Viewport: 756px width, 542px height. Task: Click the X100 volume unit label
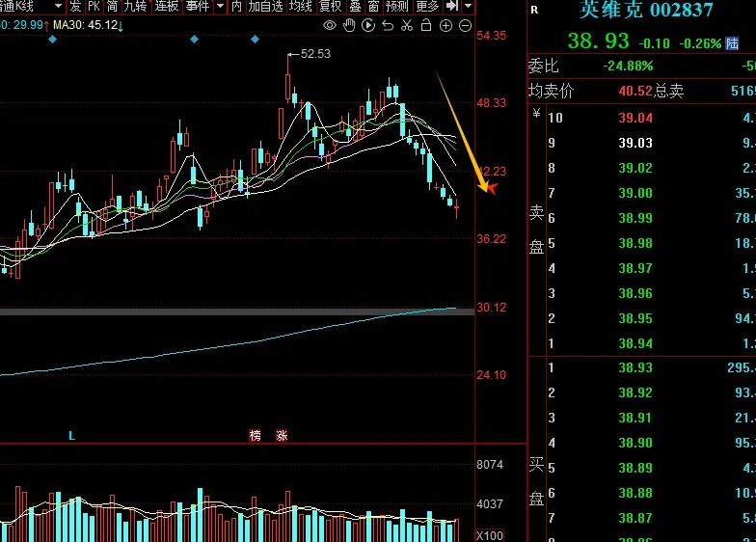[x=490, y=536]
